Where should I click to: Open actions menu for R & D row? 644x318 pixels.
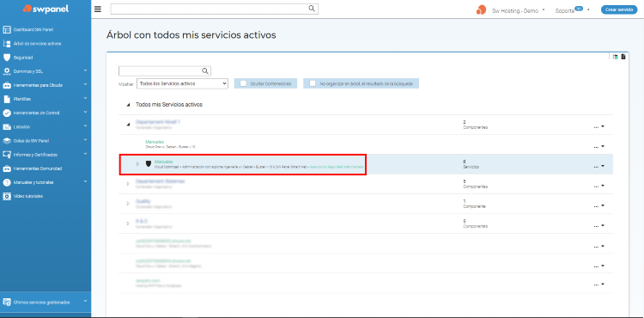click(x=598, y=225)
